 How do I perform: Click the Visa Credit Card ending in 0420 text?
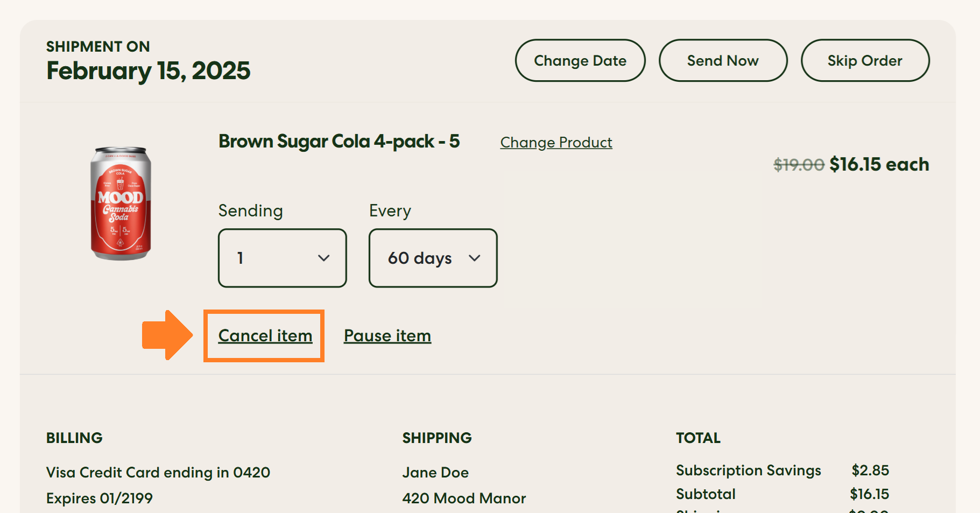[158, 473]
